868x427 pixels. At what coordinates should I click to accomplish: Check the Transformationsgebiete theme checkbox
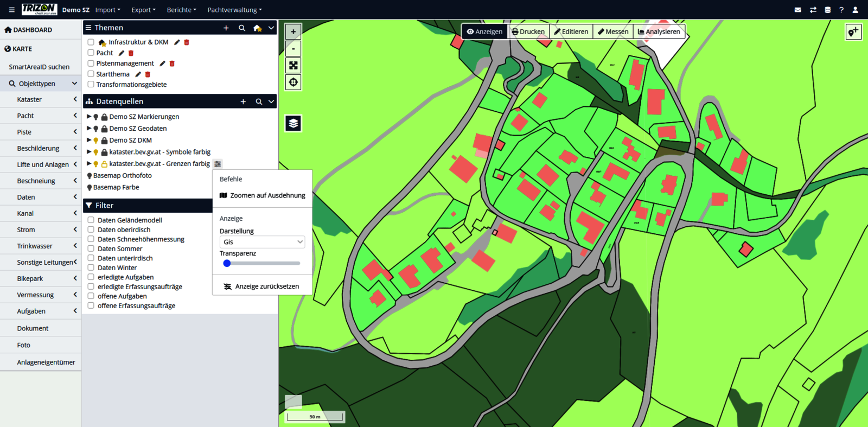click(x=91, y=85)
